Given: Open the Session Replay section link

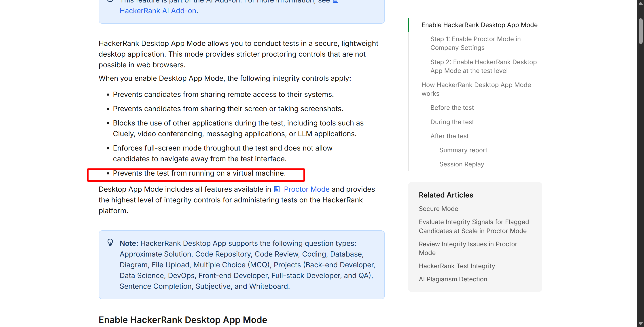Looking at the screenshot, I should (462, 164).
